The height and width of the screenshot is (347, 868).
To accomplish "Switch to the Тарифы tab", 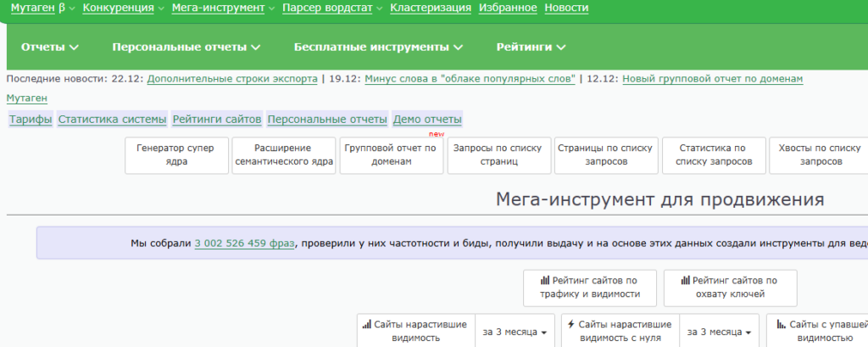I will click(x=31, y=119).
